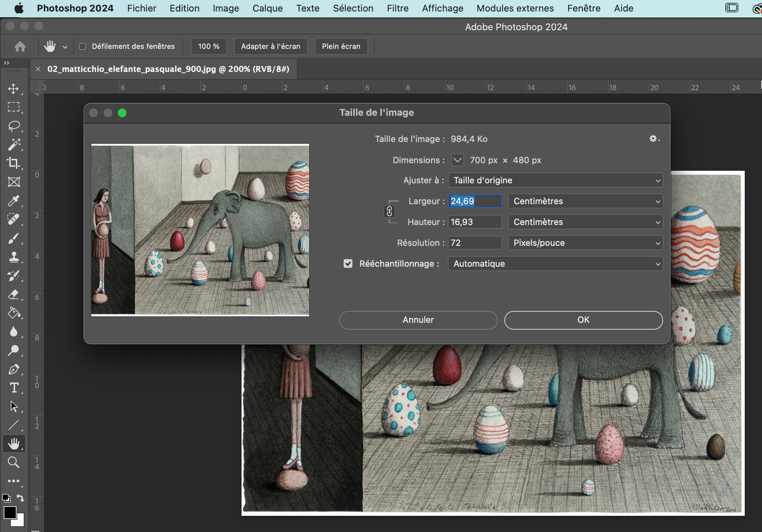Screen dimensions: 762x532
Task: Click Adapter à l'écran button
Action: click(x=271, y=46)
